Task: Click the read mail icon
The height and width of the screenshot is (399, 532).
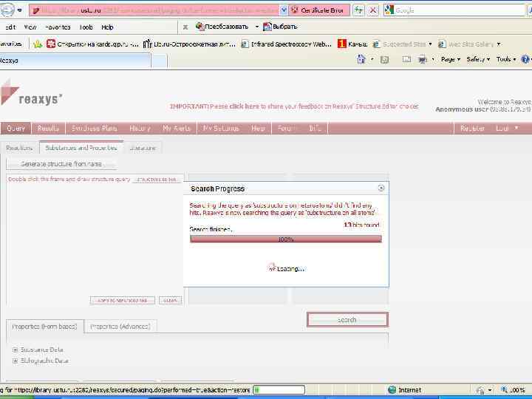Action: (406, 60)
